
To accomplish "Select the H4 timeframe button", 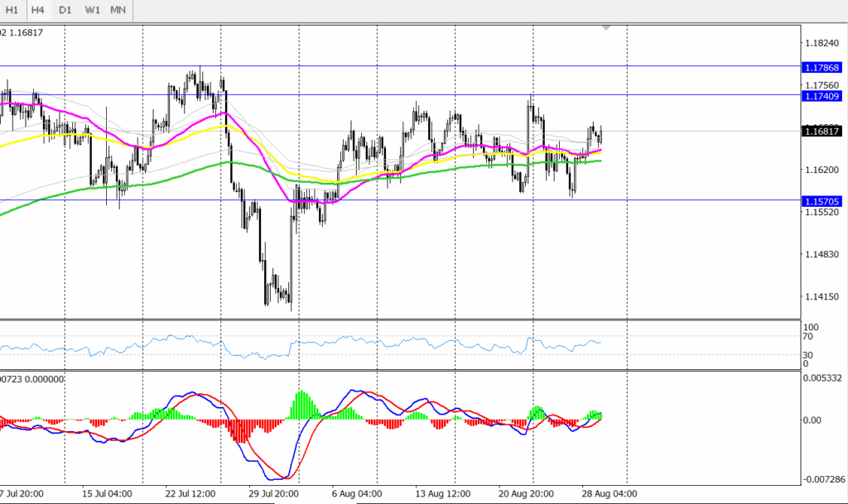I will (38, 11).
